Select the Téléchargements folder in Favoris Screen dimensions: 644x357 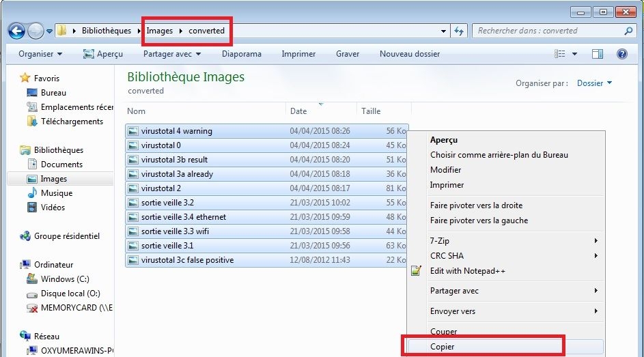pyautogui.click(x=72, y=122)
